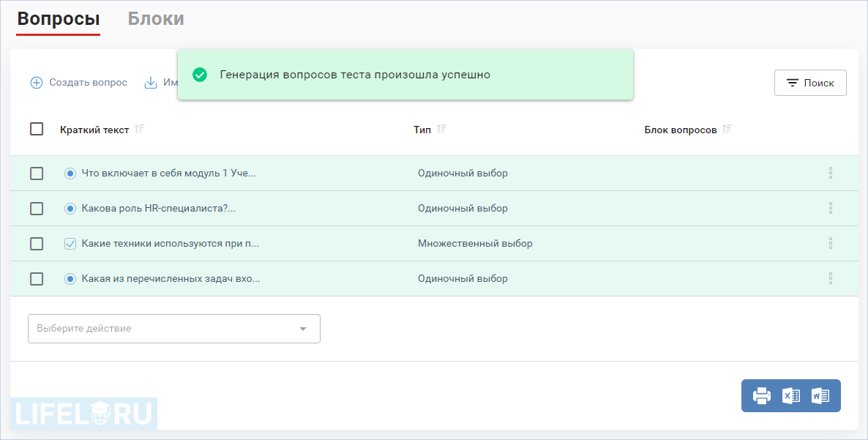Open question Что включает в себя модуль 1
Viewport: 868px width, 440px height.
pyautogui.click(x=168, y=174)
